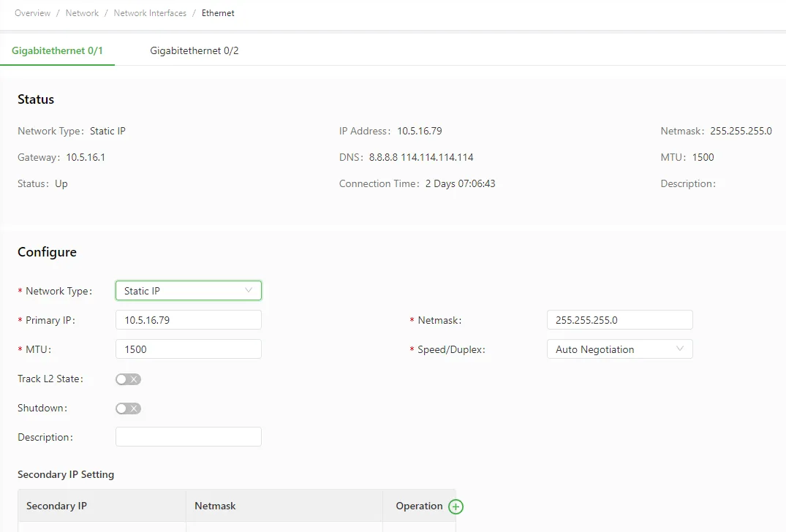The height and width of the screenshot is (532, 786).
Task: Click the Operation column header
Action: [419, 506]
